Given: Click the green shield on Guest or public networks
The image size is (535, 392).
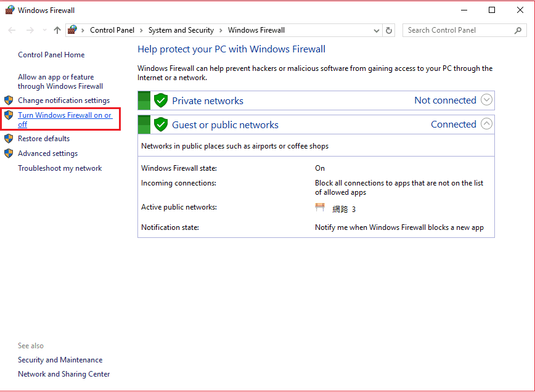Looking at the screenshot, I should [x=161, y=125].
